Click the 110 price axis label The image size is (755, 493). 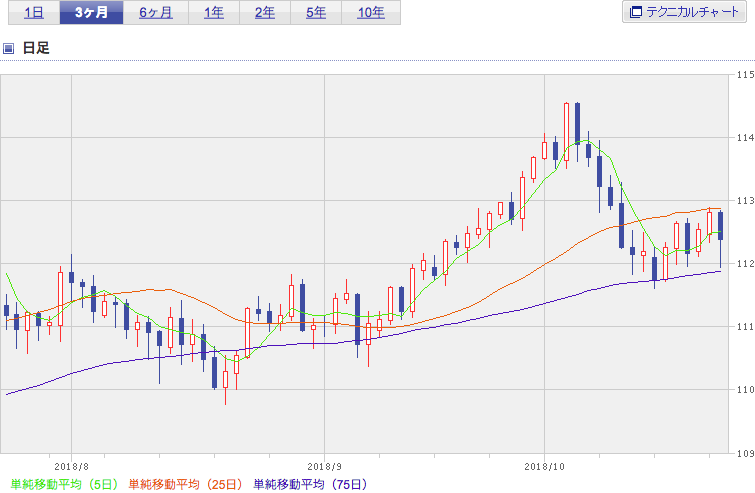click(x=745, y=390)
